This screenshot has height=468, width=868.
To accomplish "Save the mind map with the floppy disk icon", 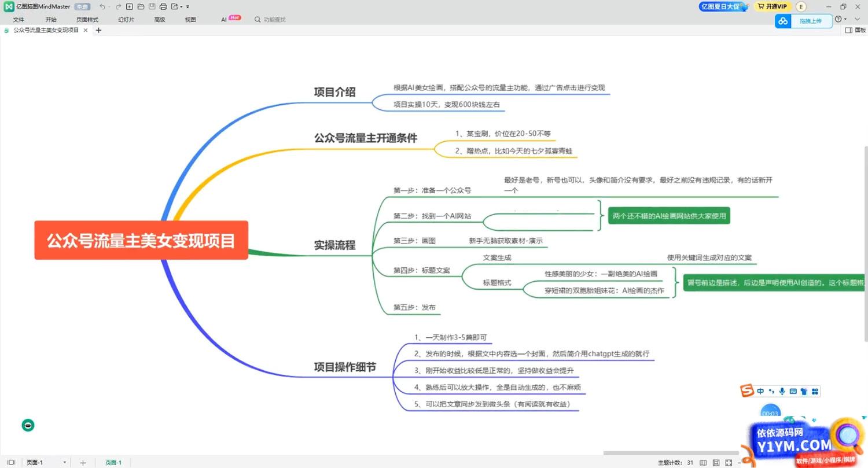I will pos(152,7).
